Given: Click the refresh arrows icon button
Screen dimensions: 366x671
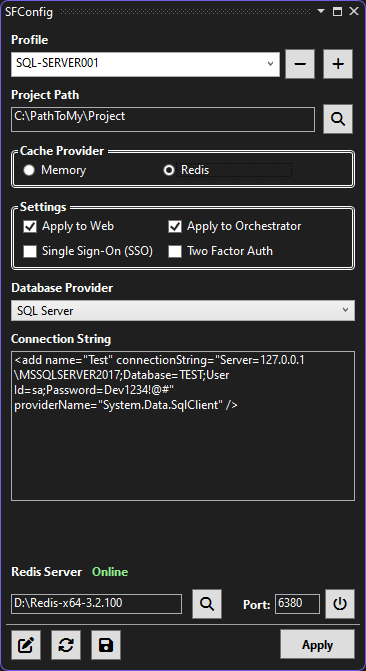Looking at the screenshot, I should point(66,645).
